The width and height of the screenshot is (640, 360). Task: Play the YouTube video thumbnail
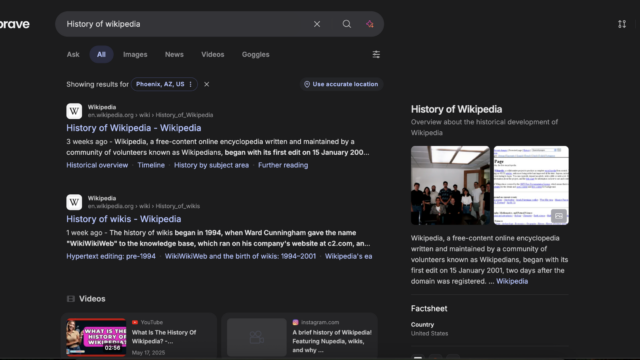(96, 337)
